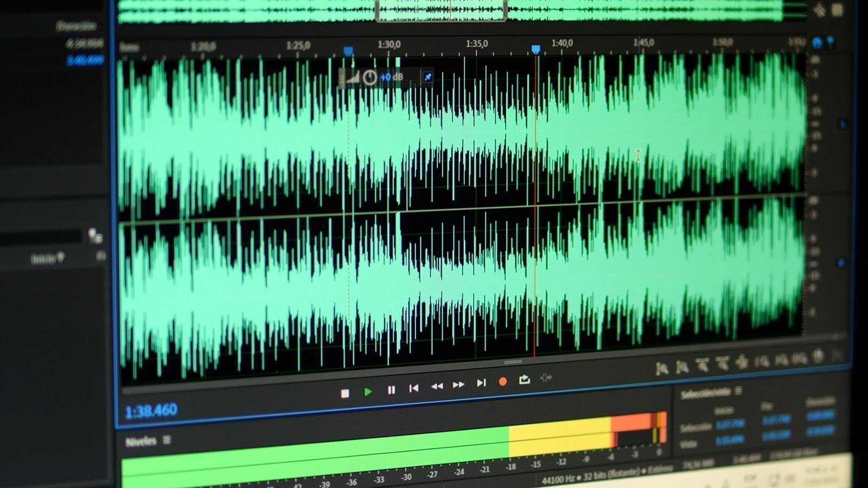Image resolution: width=868 pixels, height=488 pixels.
Task: Click the hms time format label on ruler
Action: coord(129,48)
